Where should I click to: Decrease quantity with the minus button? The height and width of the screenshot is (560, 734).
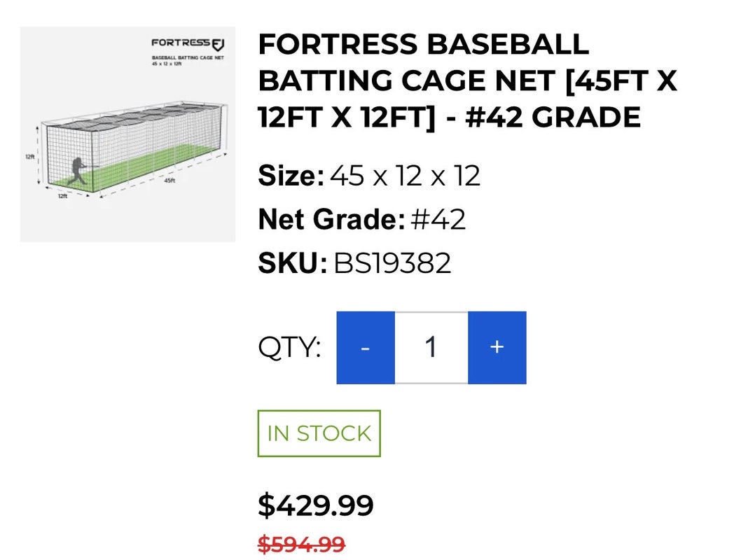click(x=366, y=348)
